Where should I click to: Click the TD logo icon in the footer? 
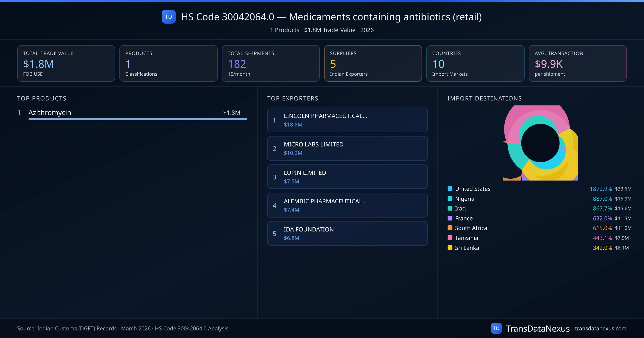point(496,328)
